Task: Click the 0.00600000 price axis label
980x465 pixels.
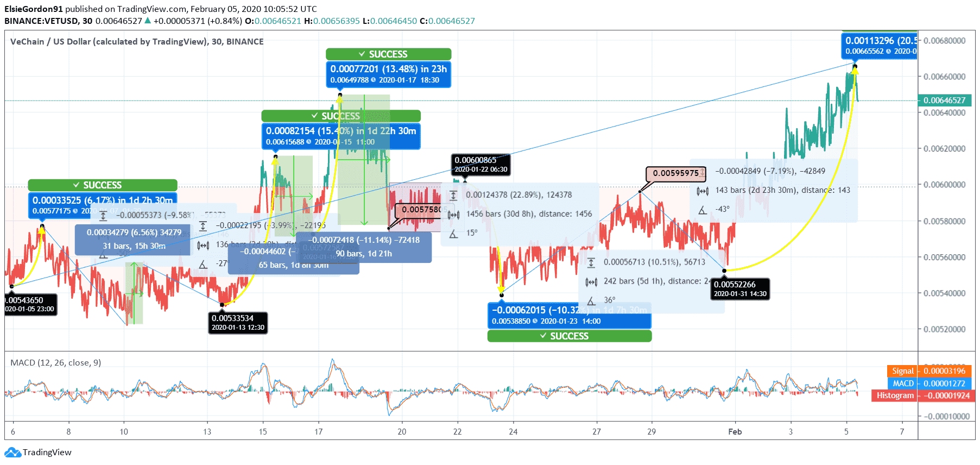Action: [945, 185]
